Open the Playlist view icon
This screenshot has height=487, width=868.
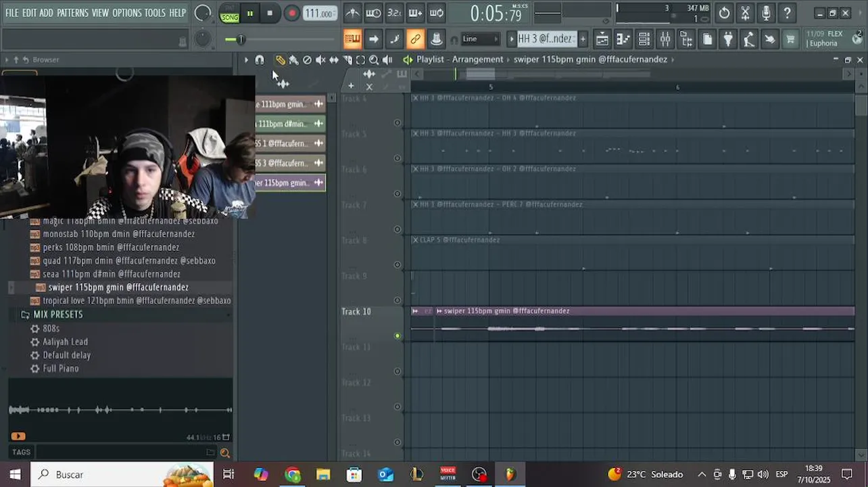[x=602, y=39]
